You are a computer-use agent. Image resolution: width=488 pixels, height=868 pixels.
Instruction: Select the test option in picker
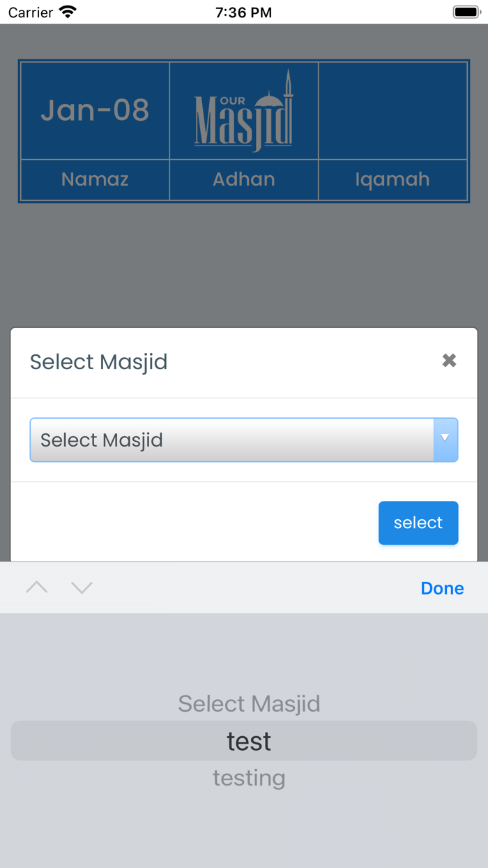pyautogui.click(x=249, y=740)
